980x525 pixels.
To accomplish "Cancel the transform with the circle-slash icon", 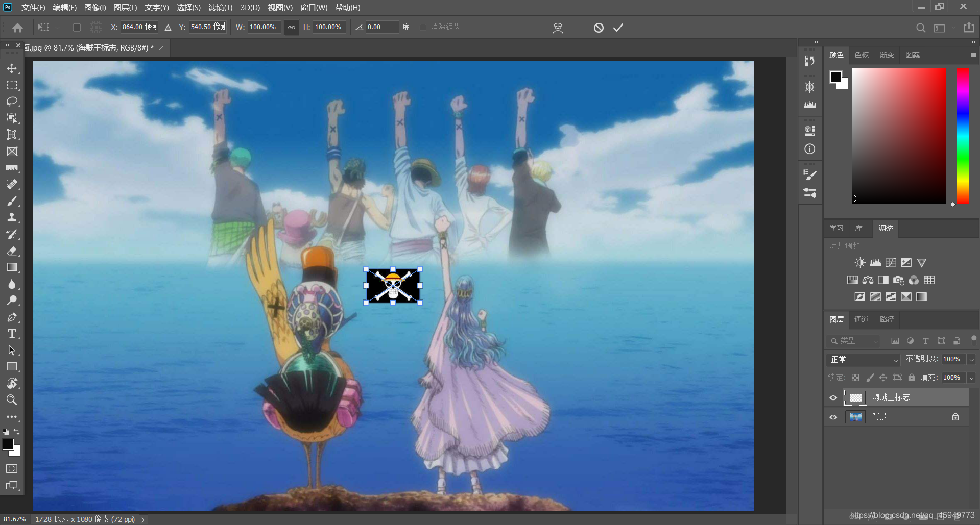I will click(x=599, y=28).
